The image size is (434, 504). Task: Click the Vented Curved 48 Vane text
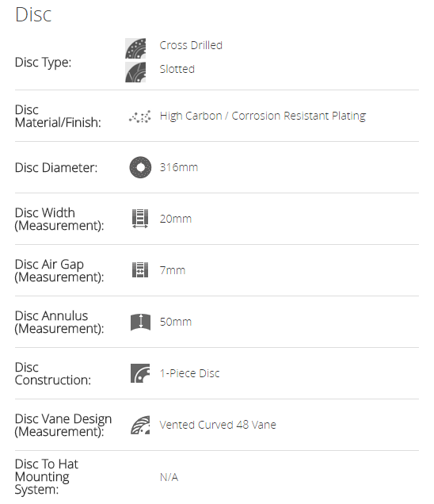click(218, 425)
